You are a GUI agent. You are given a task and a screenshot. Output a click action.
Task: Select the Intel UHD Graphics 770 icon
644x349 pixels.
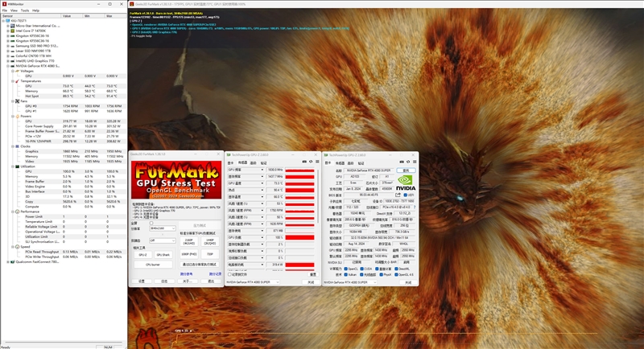pyautogui.click(x=13, y=61)
